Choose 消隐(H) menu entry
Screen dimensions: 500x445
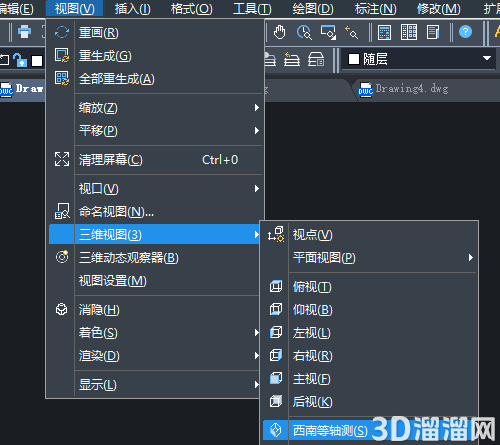tap(155, 310)
